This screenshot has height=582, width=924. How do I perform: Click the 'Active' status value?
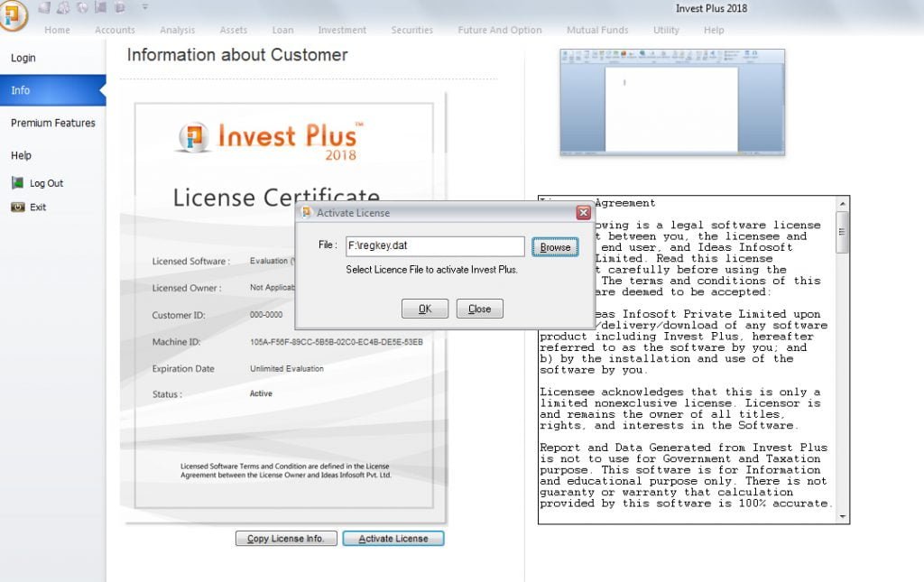[261, 393]
